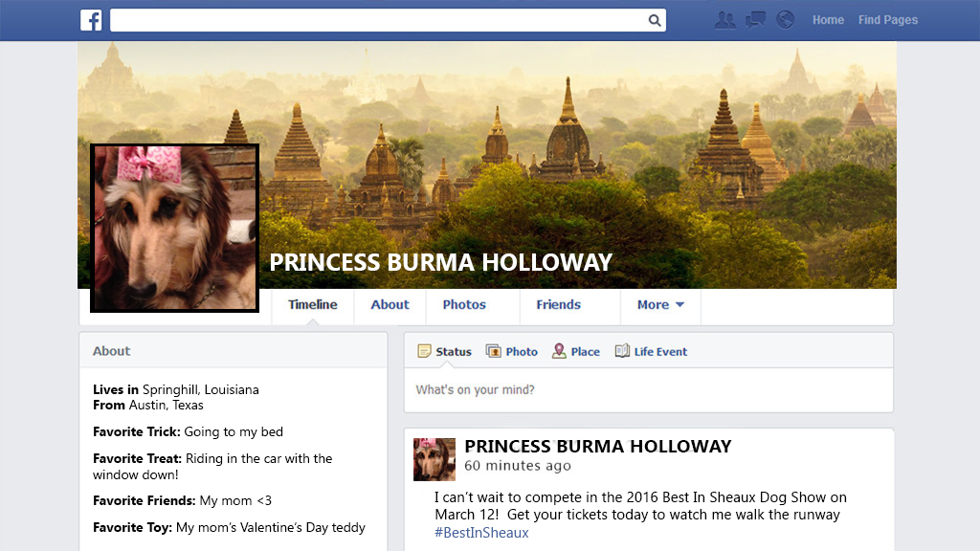980x551 pixels.
Task: Switch to the Timeline tab
Action: [313, 305]
